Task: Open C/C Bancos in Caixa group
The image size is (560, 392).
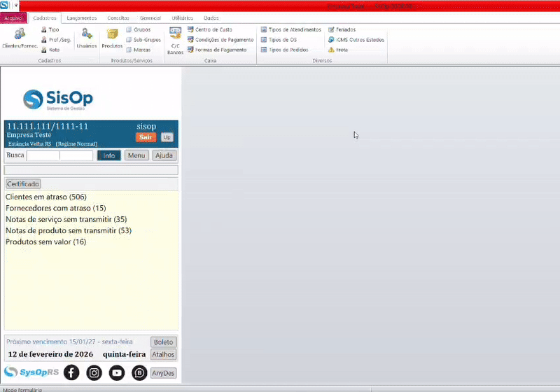Action: [x=175, y=40]
